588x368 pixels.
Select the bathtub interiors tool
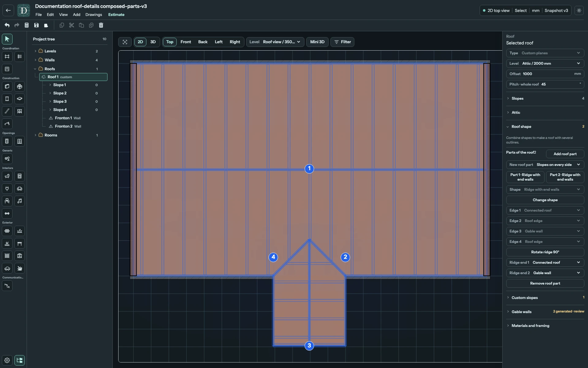coord(7,176)
